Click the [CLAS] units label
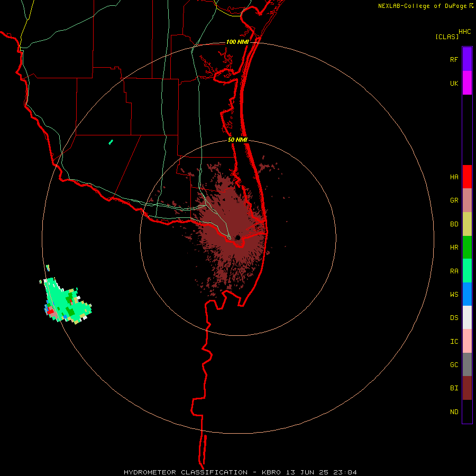476x476 pixels. (x=447, y=36)
